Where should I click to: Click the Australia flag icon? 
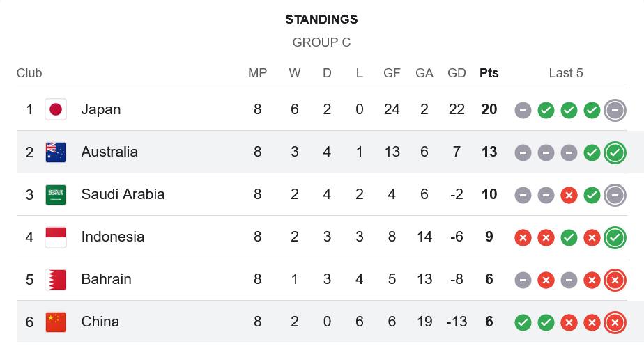56,152
